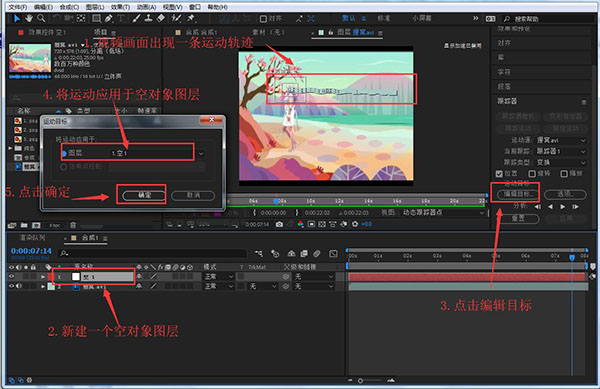Select the Zoom magnifier tool
600x389 pixels.
click(x=41, y=18)
